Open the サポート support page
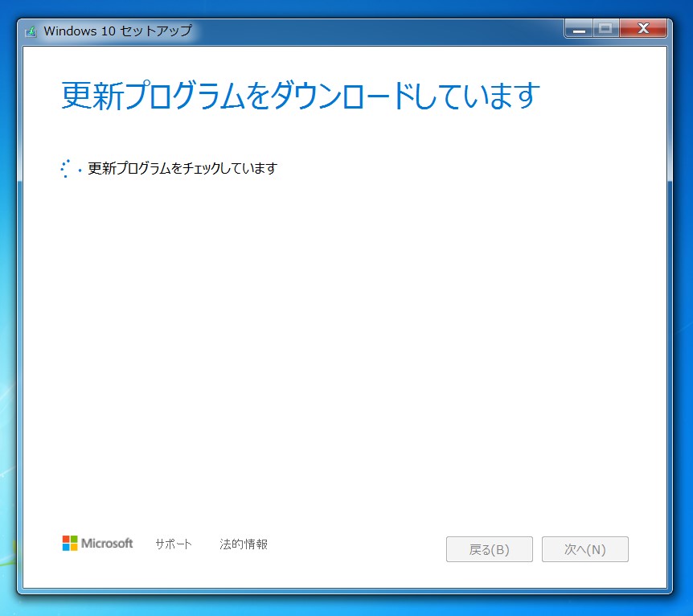693x616 pixels. coord(173,544)
